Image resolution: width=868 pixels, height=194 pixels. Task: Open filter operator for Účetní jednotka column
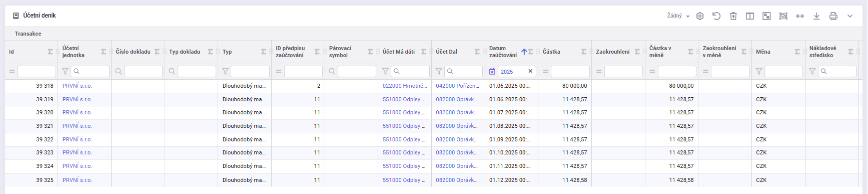(65, 71)
